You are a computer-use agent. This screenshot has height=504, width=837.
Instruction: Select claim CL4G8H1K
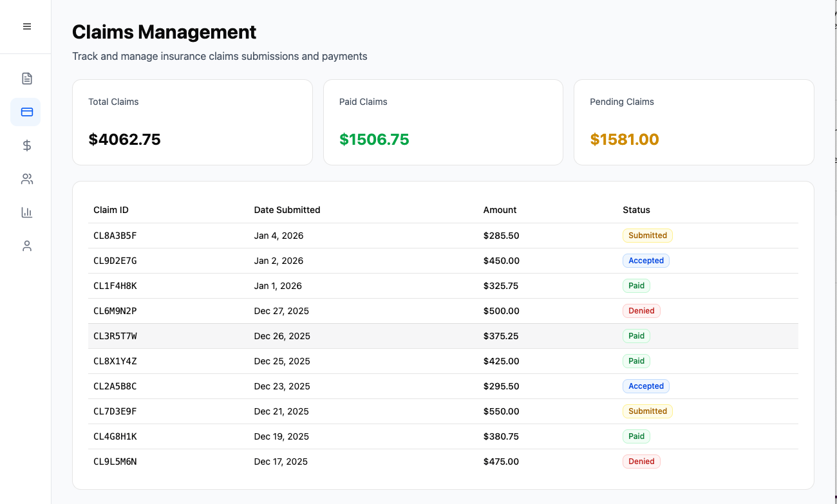[443, 436]
